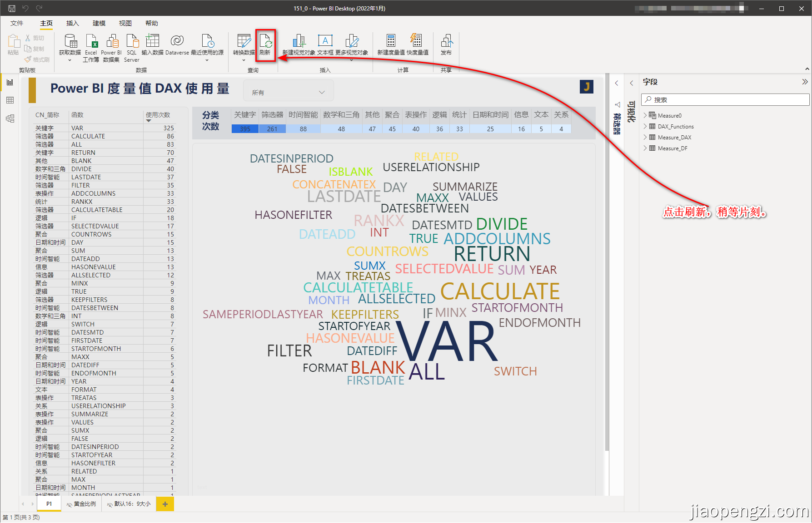
Task: Collapse the ribbon with the caret
Action: (x=807, y=69)
